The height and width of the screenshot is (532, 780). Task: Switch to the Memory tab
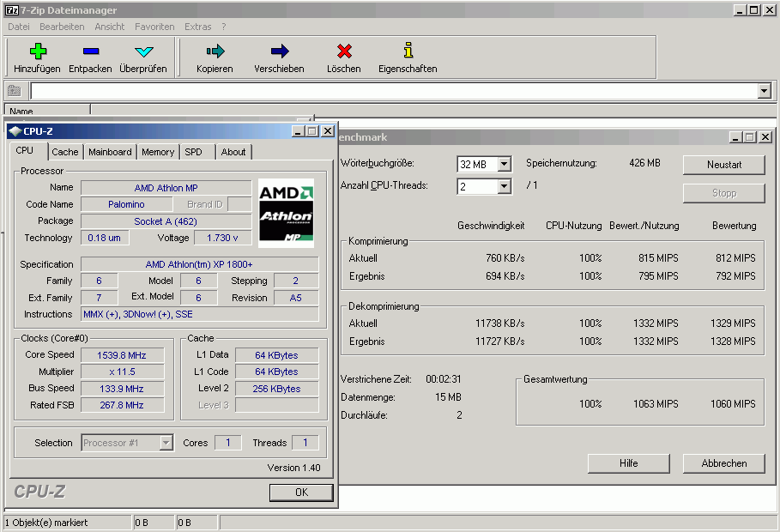[158, 152]
